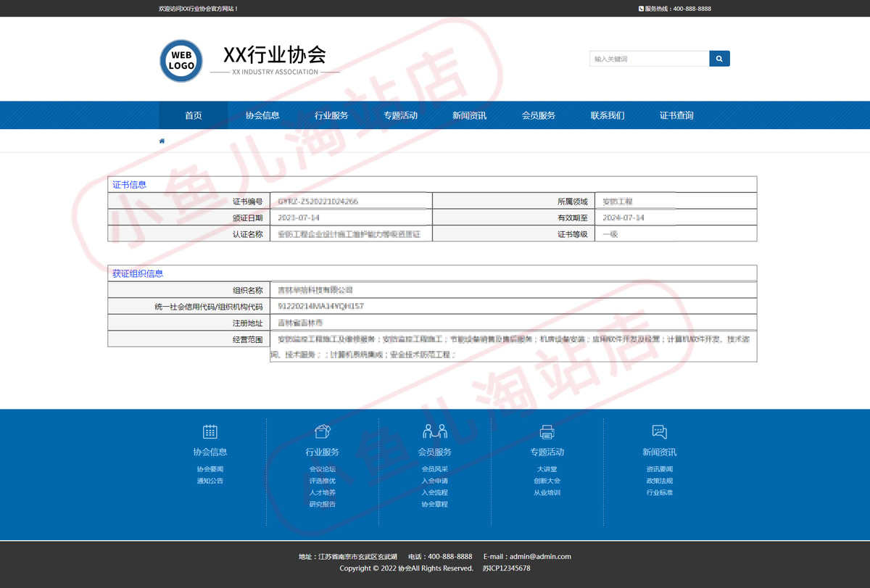Open footer link 行业标准
This screenshot has height=588, width=870.
click(x=659, y=492)
